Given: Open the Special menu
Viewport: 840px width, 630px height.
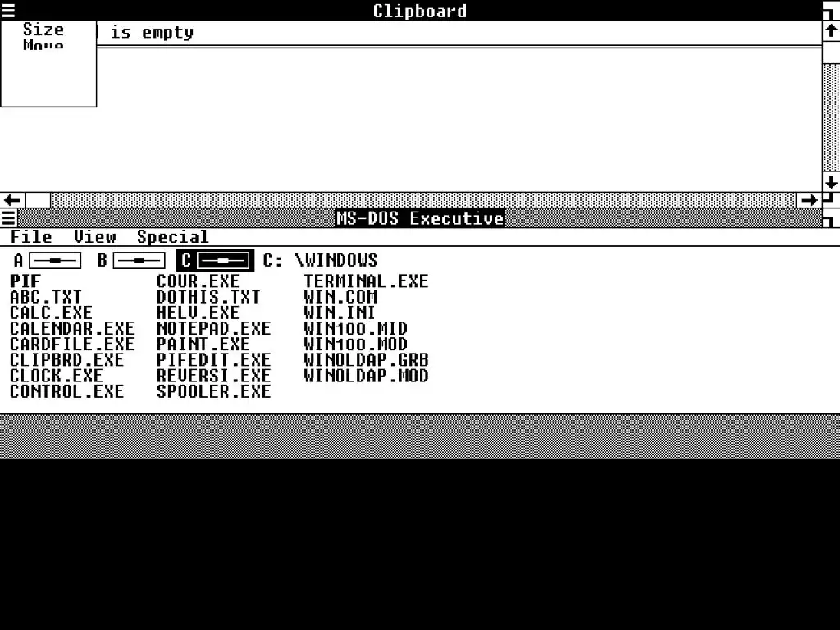Looking at the screenshot, I should coord(172,237).
